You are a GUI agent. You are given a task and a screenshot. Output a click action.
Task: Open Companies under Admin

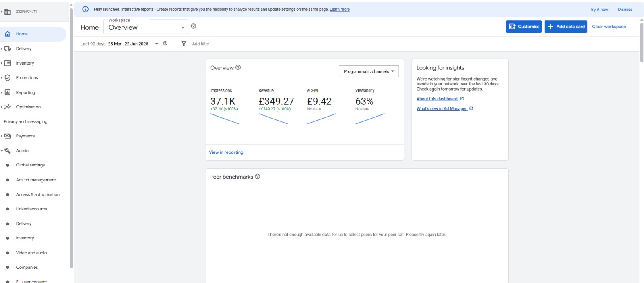[27, 267]
